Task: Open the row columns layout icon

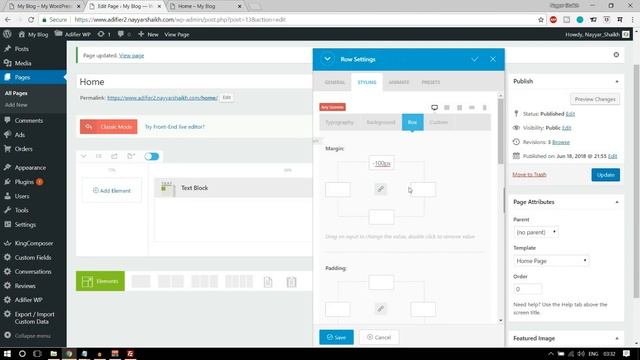Action: 98,156
